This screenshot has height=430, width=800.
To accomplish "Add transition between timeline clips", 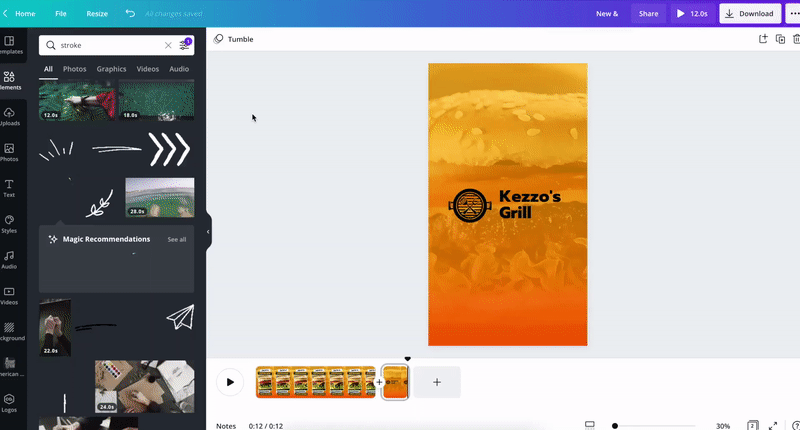I will point(379,382).
